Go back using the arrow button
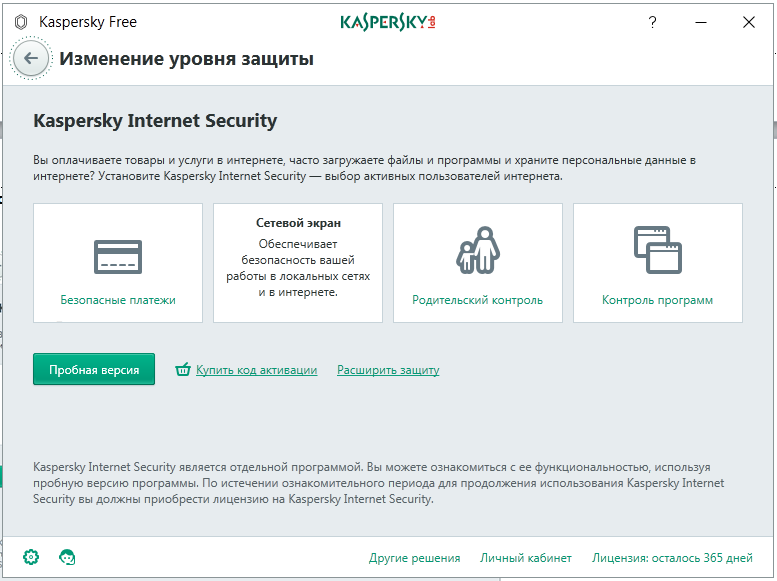Screen dimensions: 777x581 coord(31,59)
